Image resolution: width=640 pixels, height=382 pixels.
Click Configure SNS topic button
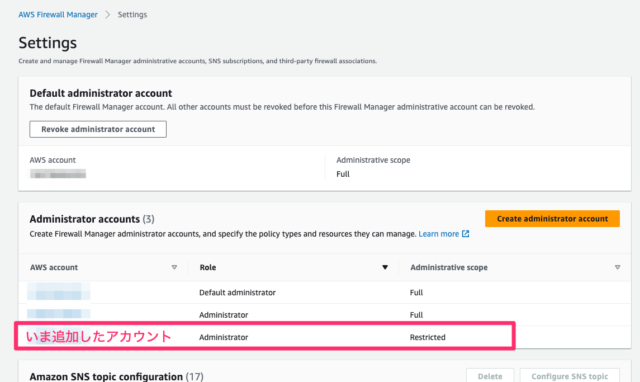point(570,376)
